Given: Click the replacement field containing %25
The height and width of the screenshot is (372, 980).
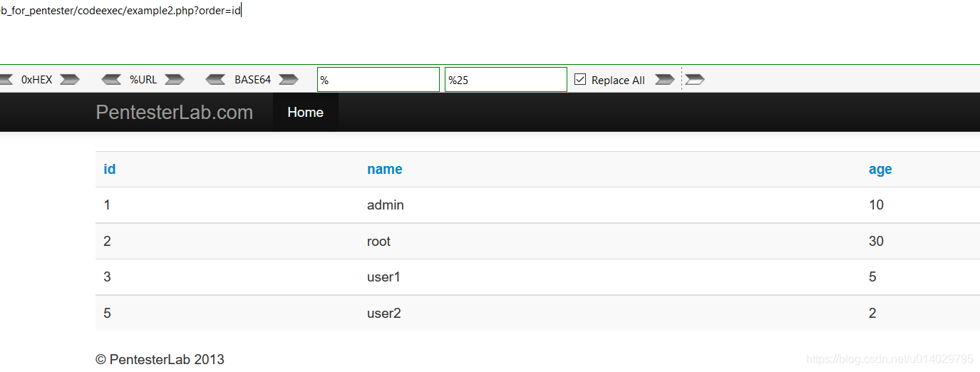Looking at the screenshot, I should pyautogui.click(x=506, y=80).
